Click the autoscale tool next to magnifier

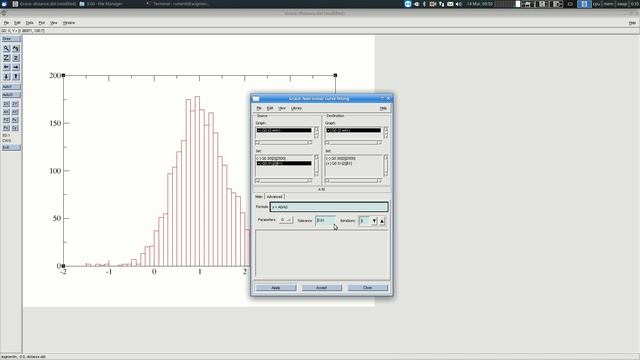(16, 49)
